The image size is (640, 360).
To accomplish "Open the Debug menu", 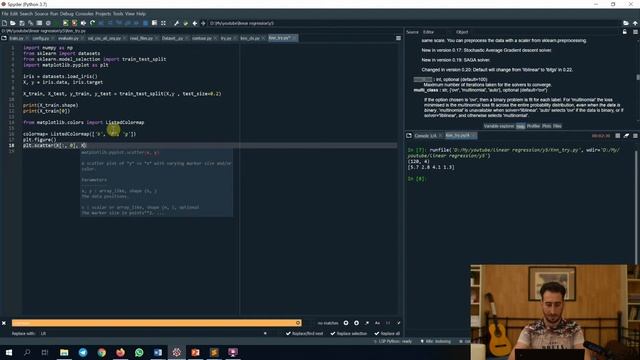I will tap(67, 14).
